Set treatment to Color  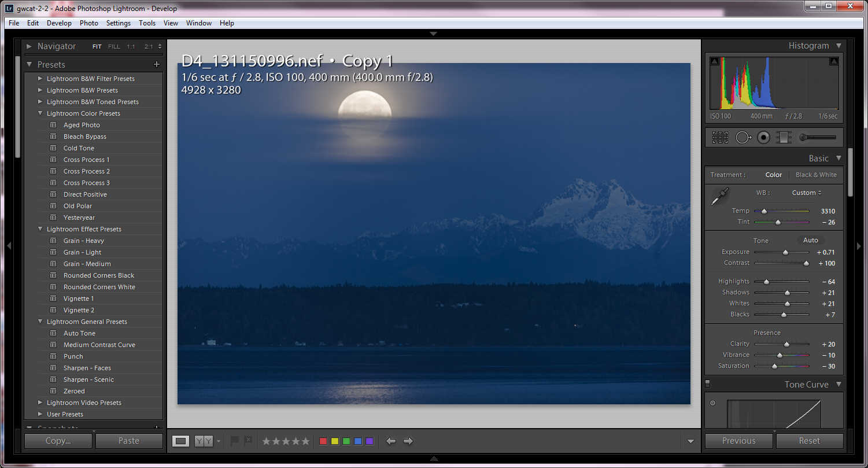[774, 175]
